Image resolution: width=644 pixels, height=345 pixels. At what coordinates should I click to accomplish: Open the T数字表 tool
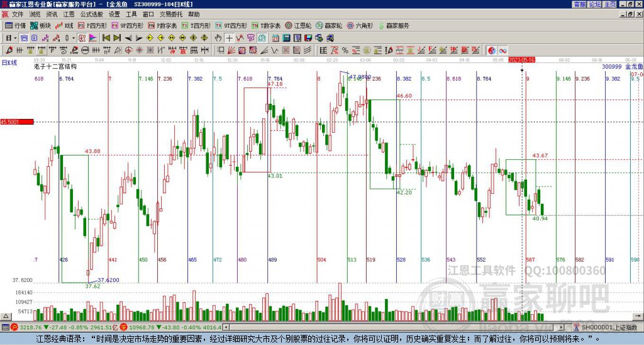266,25
